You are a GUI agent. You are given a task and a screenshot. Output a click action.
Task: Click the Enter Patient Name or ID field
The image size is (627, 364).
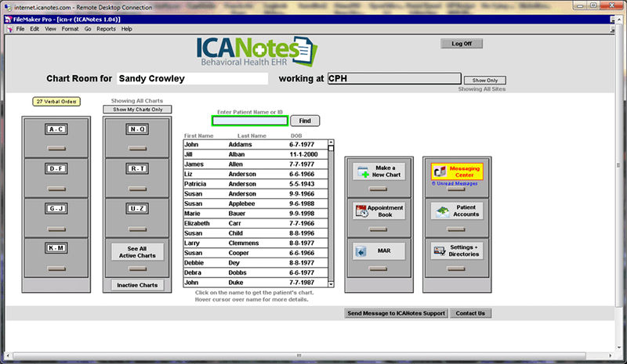[250, 121]
